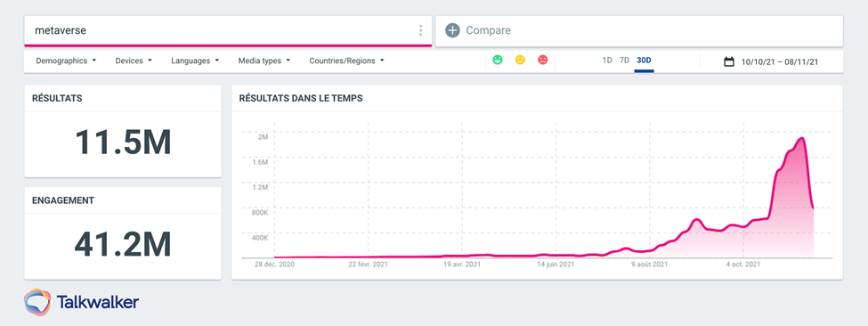Screen dimensions: 868x326
Task: Expand the Countries/Regions dropdown
Action: tap(346, 61)
